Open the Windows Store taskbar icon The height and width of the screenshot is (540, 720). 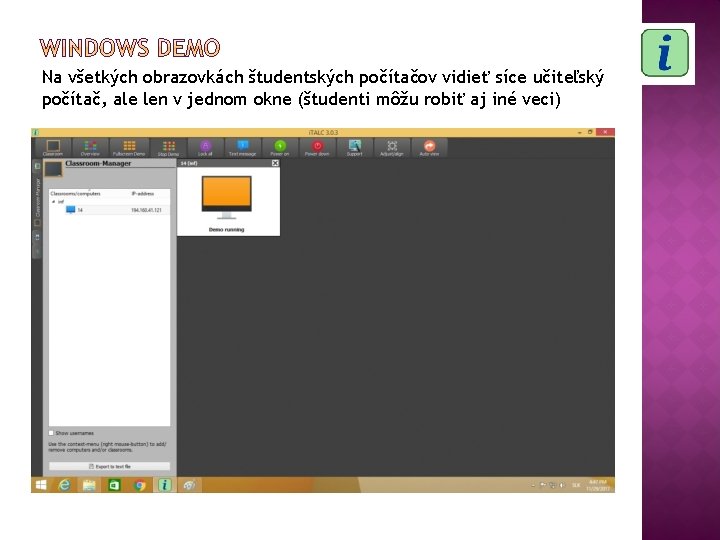pyautogui.click(x=114, y=485)
